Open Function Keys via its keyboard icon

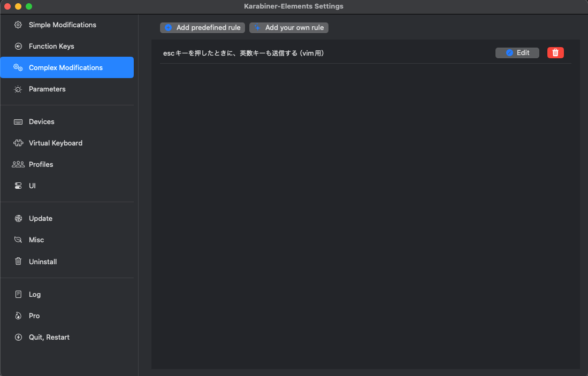pos(17,46)
